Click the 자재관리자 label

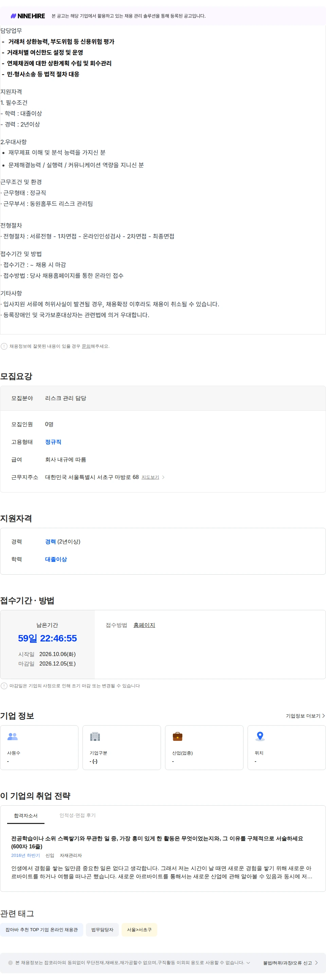pos(71,855)
